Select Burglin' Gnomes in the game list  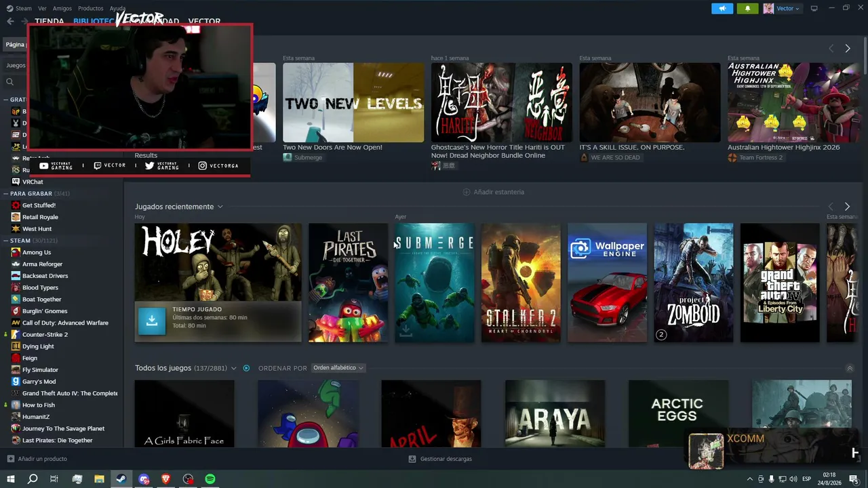point(45,311)
